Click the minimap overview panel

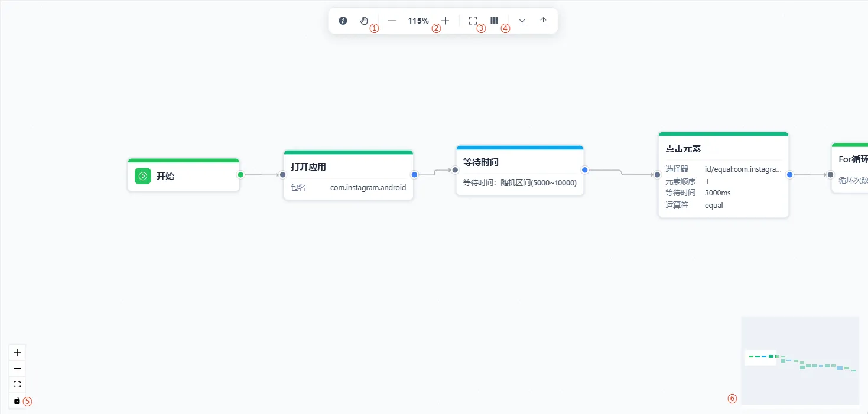coord(800,361)
